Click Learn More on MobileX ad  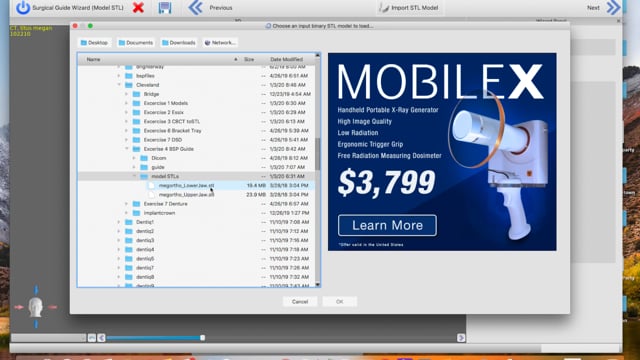(x=387, y=225)
